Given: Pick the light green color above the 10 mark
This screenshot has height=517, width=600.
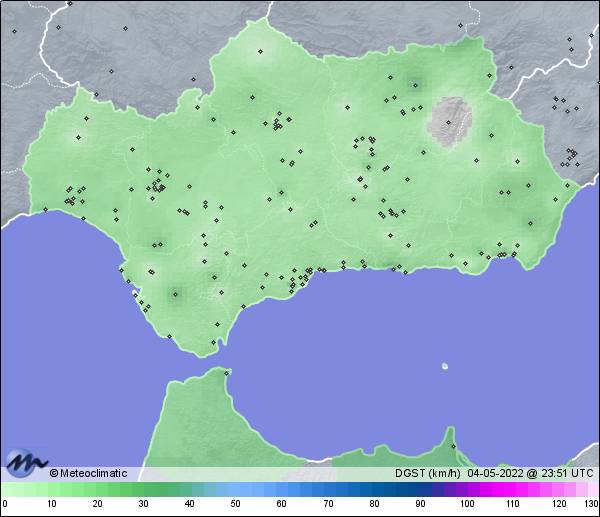Looking at the screenshot, I should click(52, 489).
